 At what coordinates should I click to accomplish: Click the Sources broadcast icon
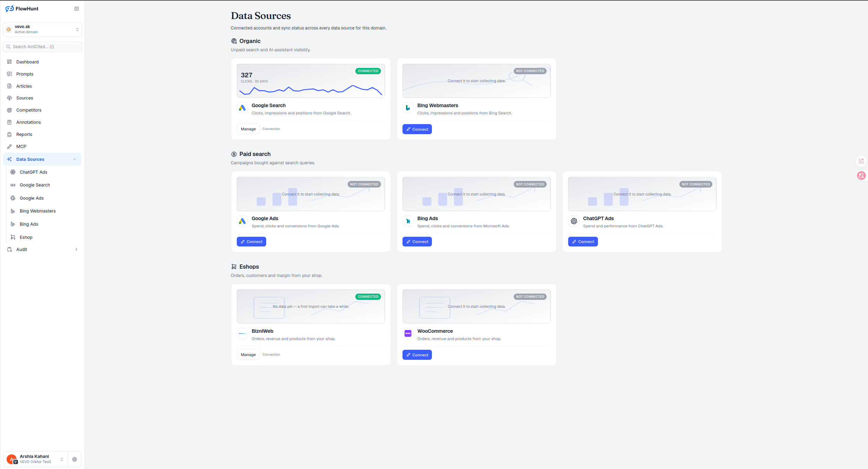9,98
